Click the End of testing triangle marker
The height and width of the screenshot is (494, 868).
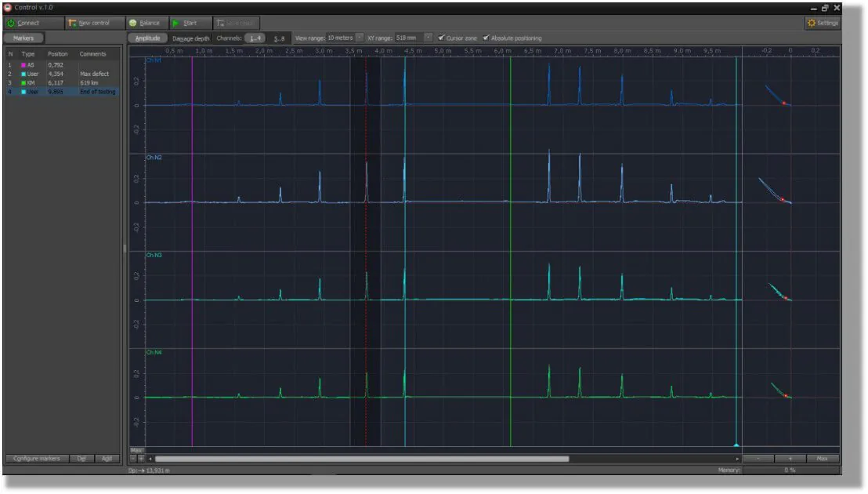coord(736,444)
